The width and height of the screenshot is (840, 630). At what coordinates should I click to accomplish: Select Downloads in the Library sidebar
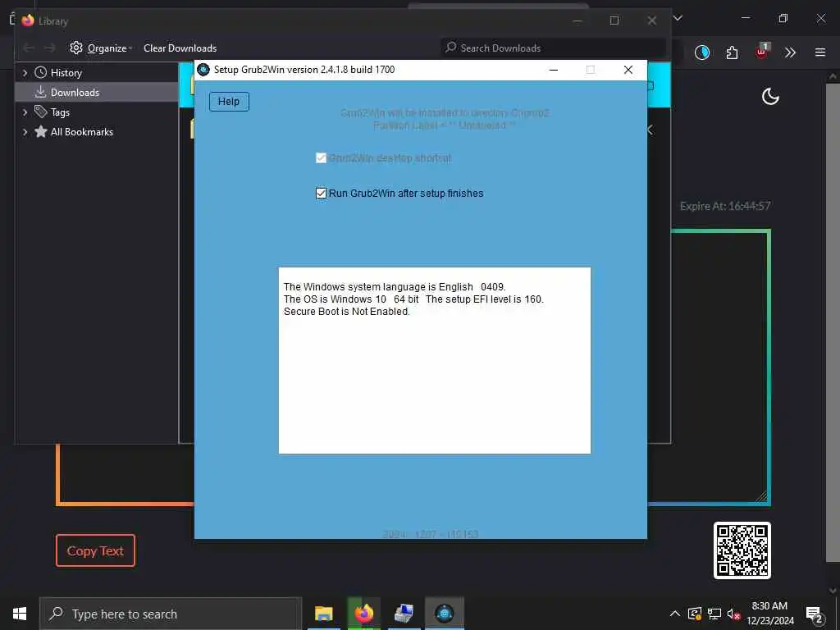click(75, 93)
